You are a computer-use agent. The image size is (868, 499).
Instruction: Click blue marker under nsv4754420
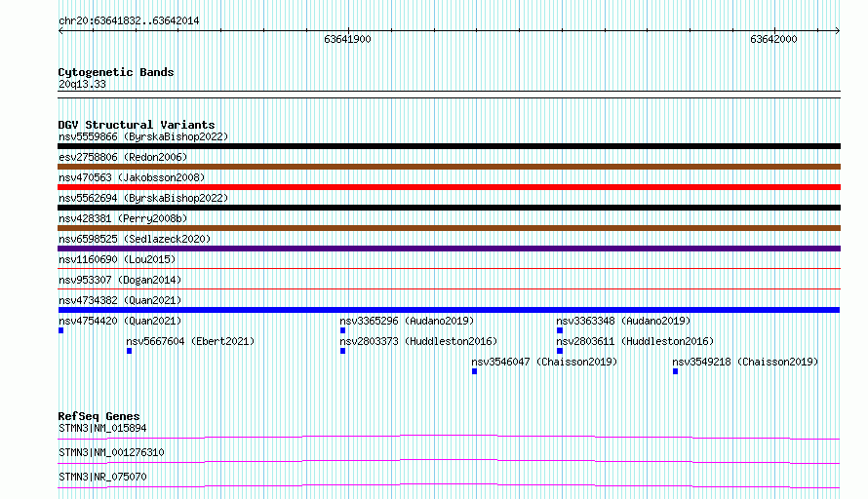[x=60, y=330]
